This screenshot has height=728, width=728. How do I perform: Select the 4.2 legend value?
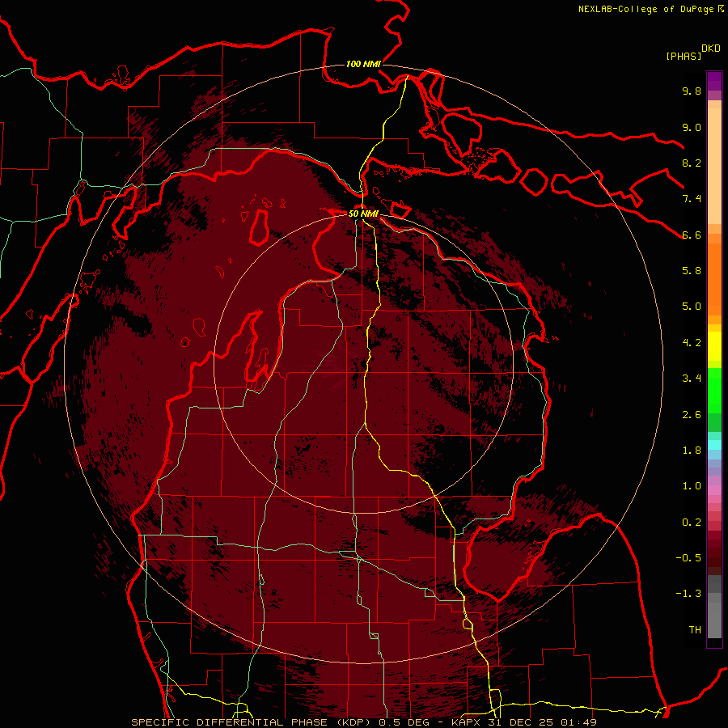point(692,343)
